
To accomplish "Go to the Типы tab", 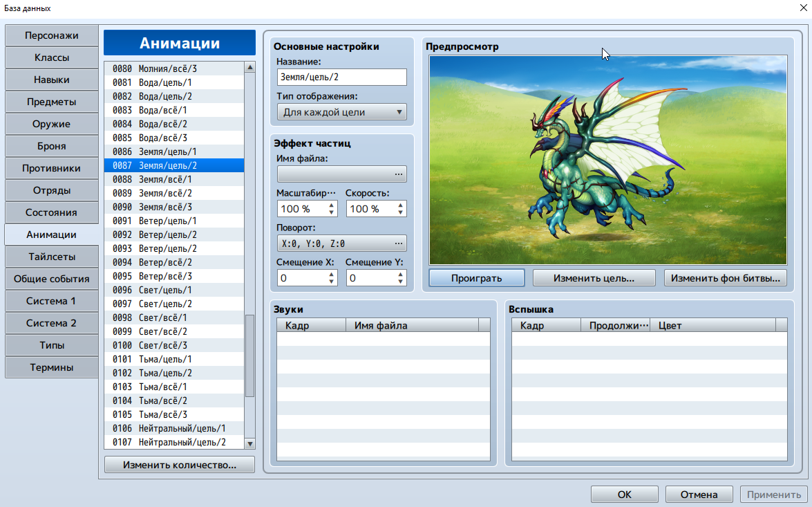I will (x=52, y=345).
